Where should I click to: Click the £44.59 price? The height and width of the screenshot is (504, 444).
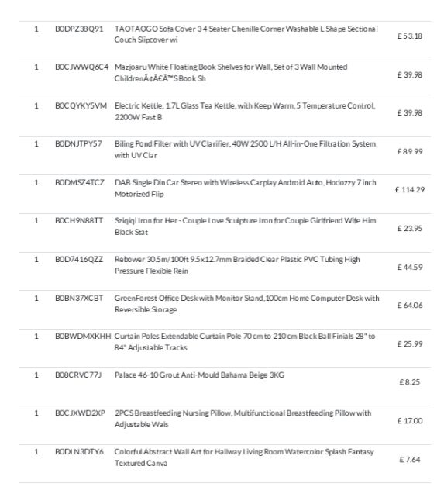click(410, 267)
